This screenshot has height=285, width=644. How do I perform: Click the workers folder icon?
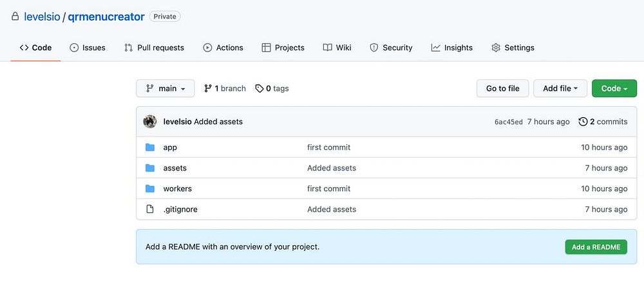(150, 188)
